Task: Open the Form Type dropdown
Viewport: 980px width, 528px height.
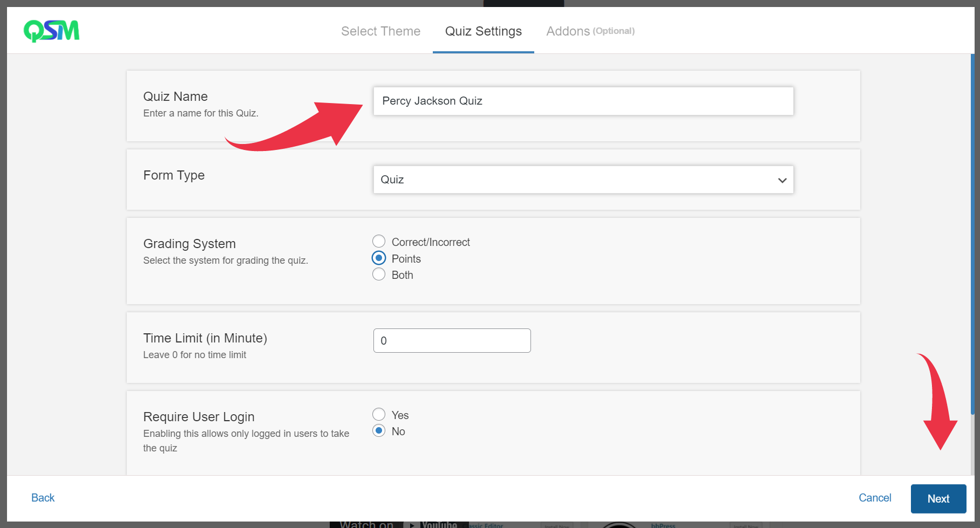Action: [x=583, y=180]
